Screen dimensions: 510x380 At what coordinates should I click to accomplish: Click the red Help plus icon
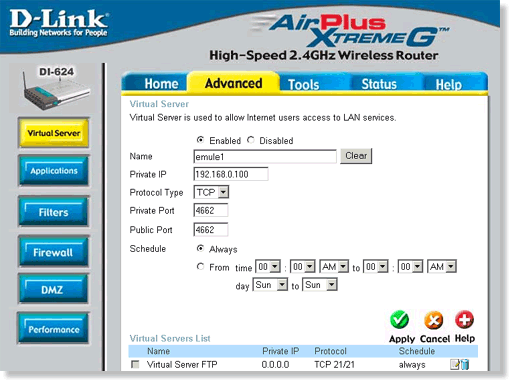464,320
